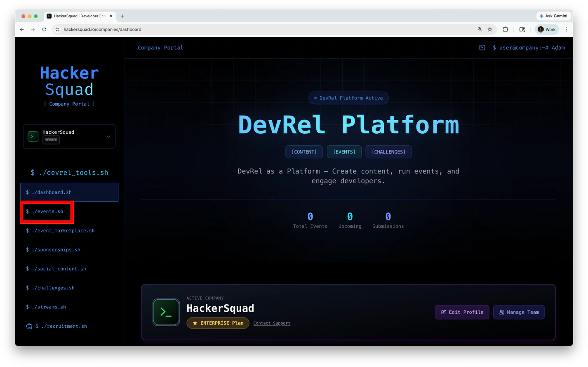Open ./dashboard.sh in sidebar

69,192
